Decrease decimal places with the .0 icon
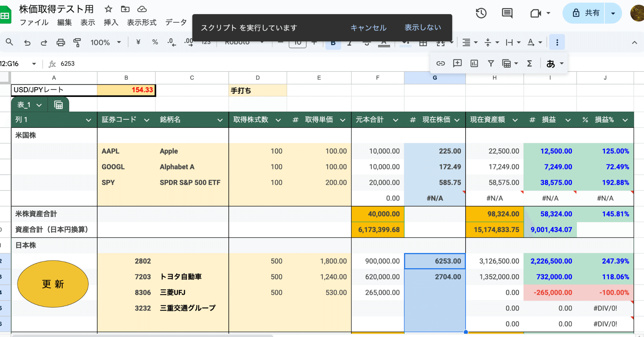The image size is (644, 337). click(x=171, y=42)
